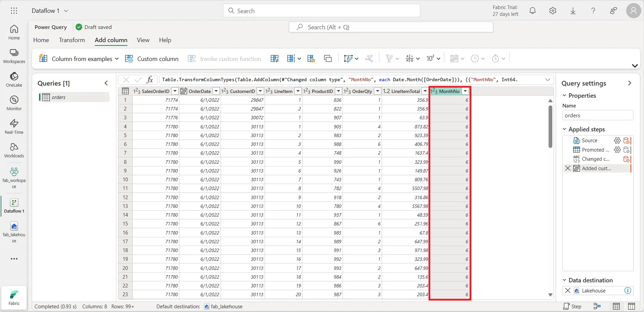
Task: Switch to the Home ribbon tab
Action: click(41, 40)
